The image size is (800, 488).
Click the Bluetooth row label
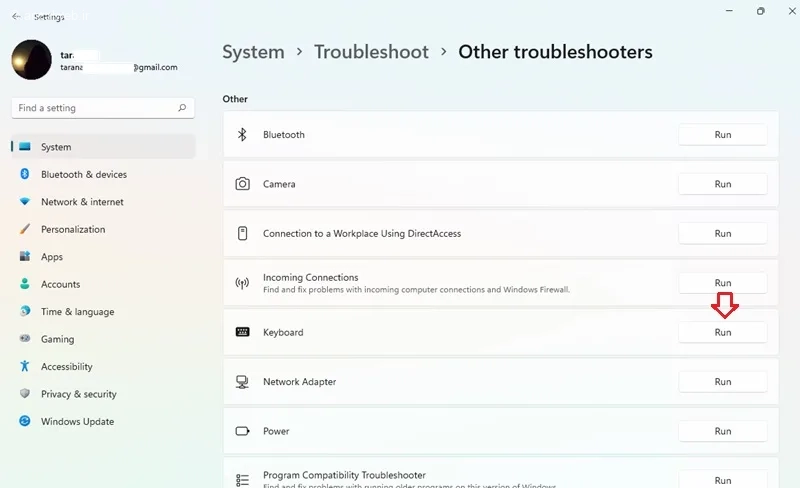tap(284, 135)
